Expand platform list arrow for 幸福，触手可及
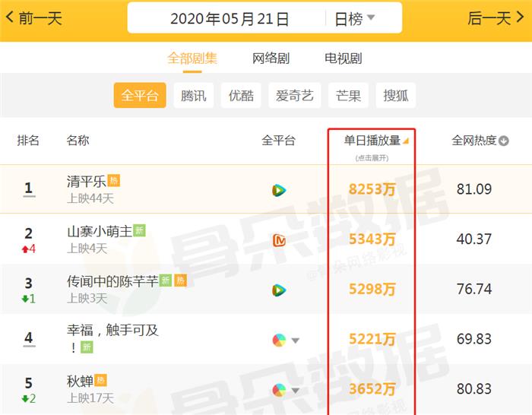 click(x=295, y=341)
